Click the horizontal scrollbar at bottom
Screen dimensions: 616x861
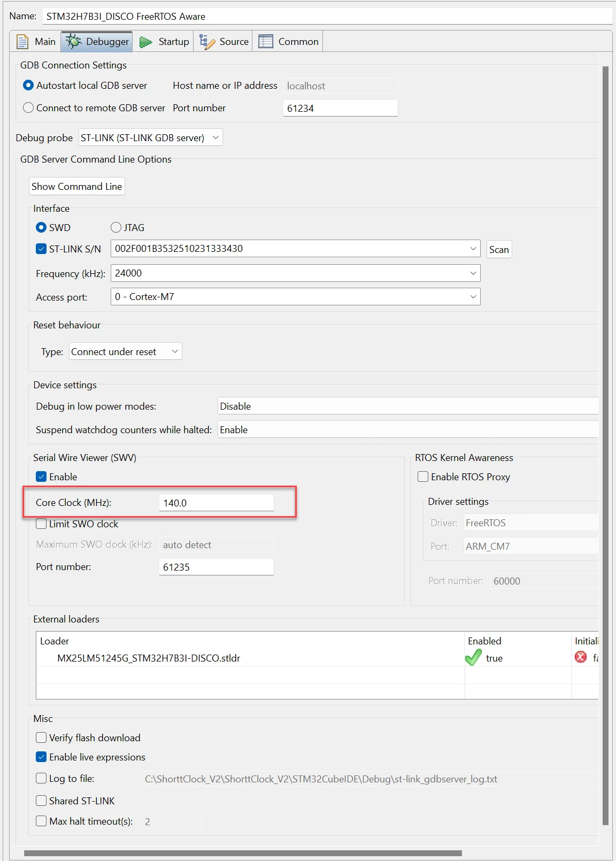pos(243,853)
